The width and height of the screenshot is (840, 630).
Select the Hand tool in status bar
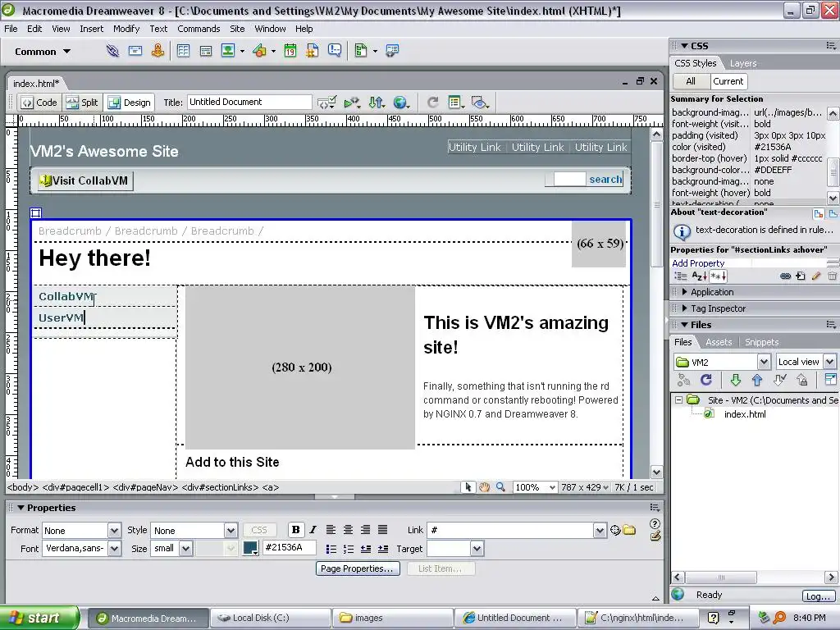[x=484, y=487]
